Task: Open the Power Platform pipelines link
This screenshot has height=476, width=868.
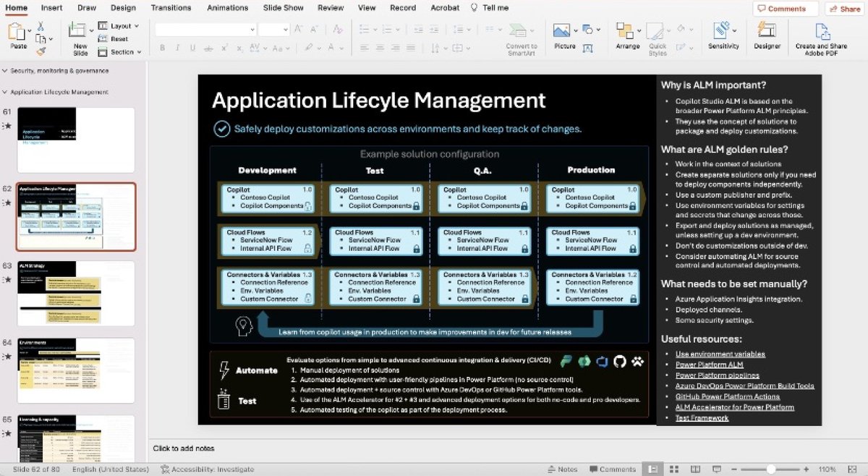Action: [718, 375]
